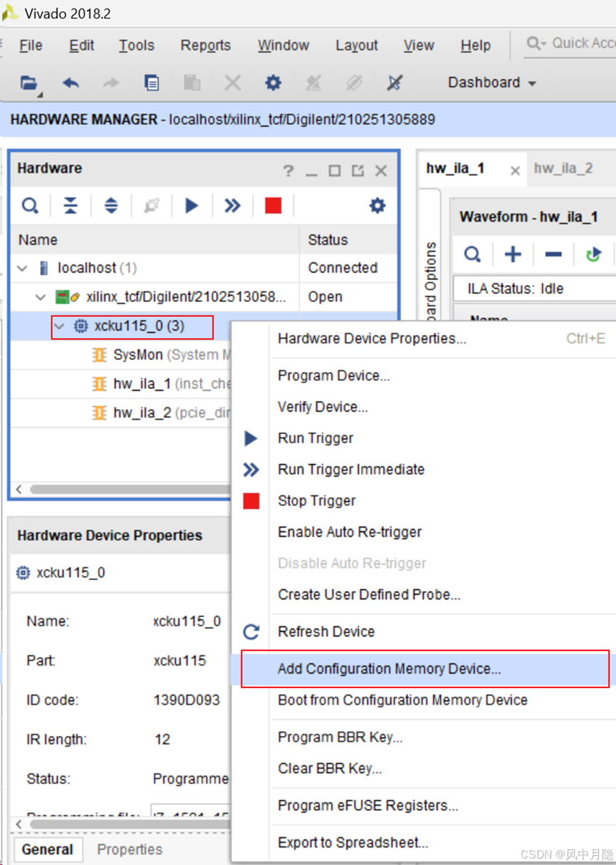The image size is (616, 865).
Task: Open Hardware panel settings gear
Action: [x=377, y=206]
